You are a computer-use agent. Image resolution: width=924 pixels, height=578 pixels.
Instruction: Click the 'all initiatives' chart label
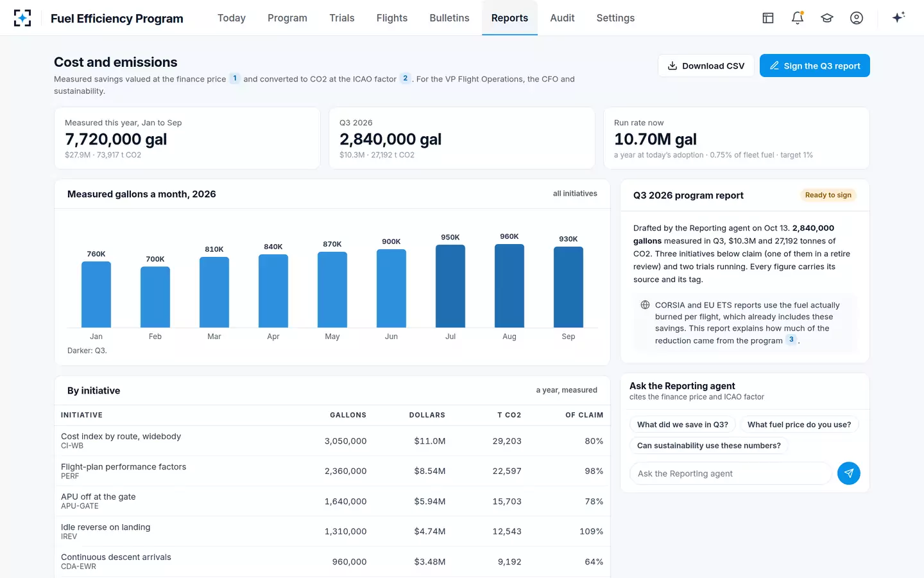575,193
